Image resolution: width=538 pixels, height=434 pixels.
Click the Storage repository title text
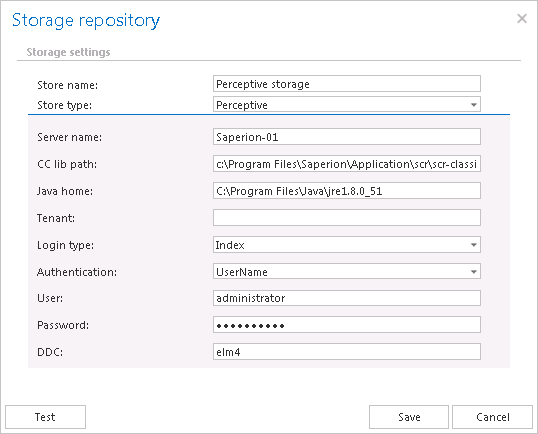click(x=86, y=21)
